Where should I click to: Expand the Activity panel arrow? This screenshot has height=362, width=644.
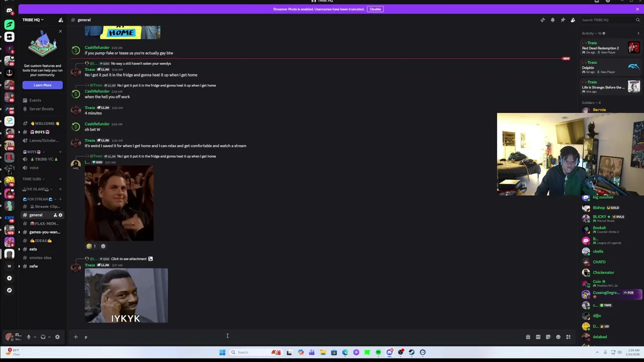pyautogui.click(x=638, y=33)
